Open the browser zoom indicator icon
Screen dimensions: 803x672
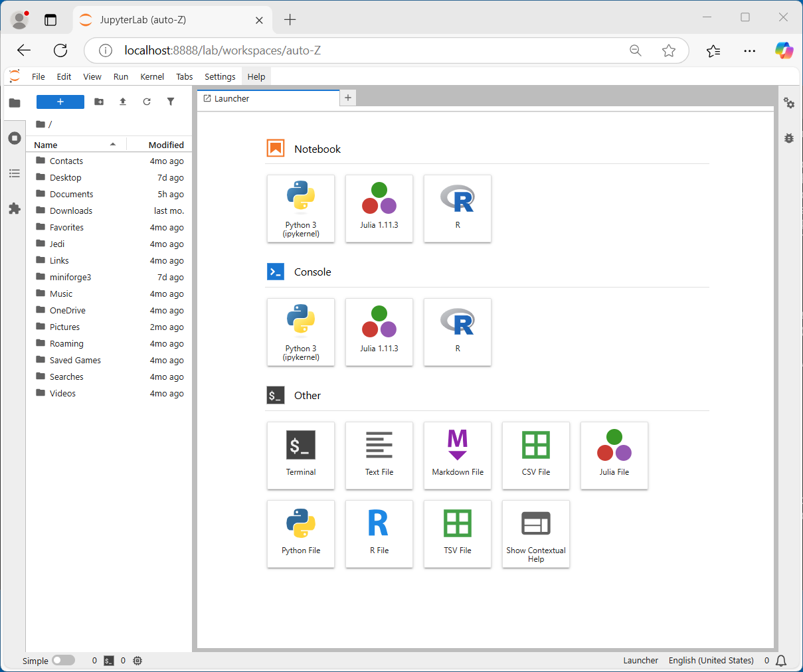tap(636, 50)
